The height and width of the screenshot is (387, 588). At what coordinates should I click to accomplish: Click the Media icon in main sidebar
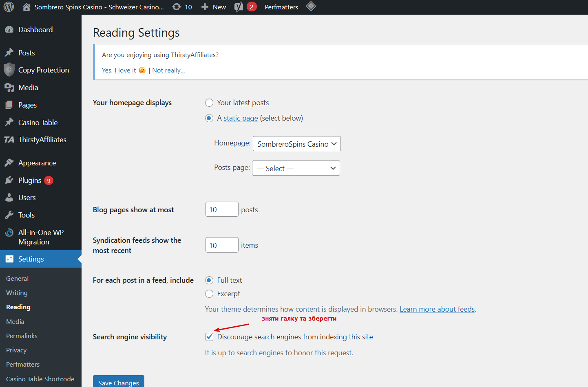9,88
